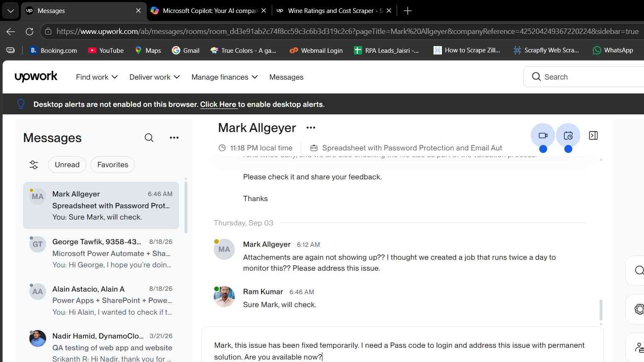Expand the Find work dropdown
This screenshot has height=362, width=644.
click(97, 77)
